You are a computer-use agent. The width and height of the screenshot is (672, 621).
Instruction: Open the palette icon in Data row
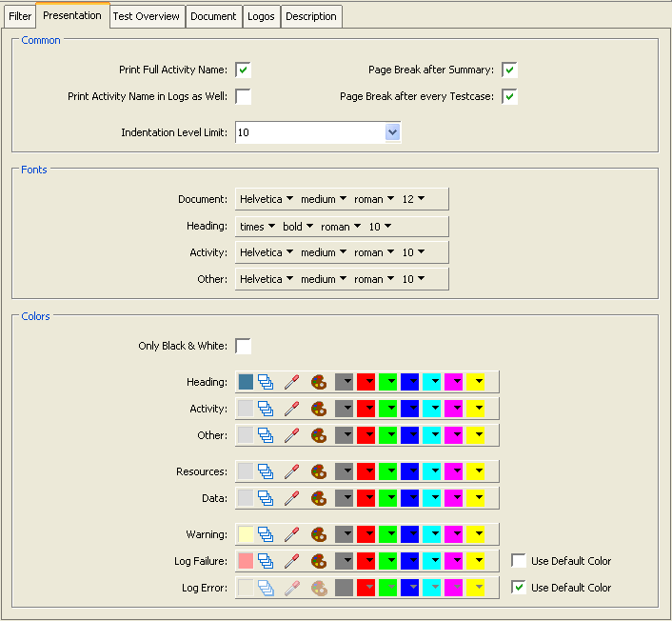click(319, 498)
